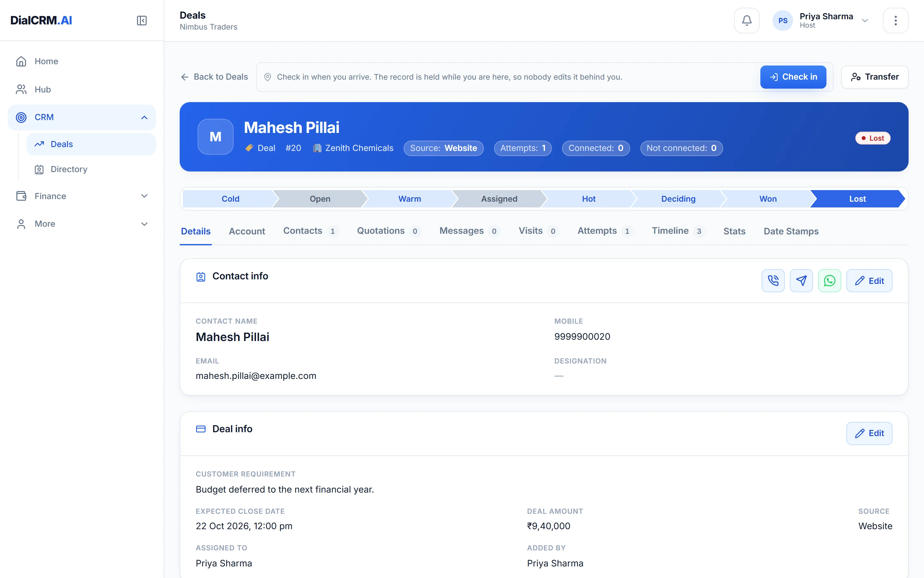Click the location pin icon
The height and width of the screenshot is (578, 924).
click(x=268, y=77)
